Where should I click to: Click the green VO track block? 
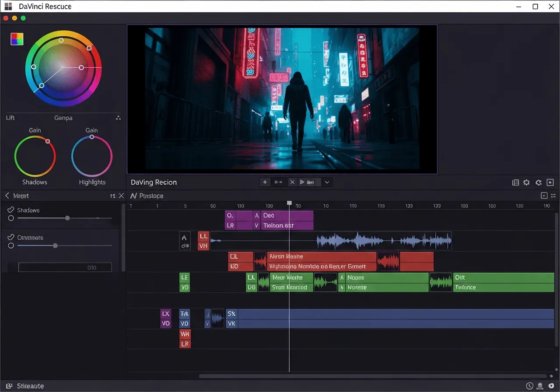coord(185,287)
